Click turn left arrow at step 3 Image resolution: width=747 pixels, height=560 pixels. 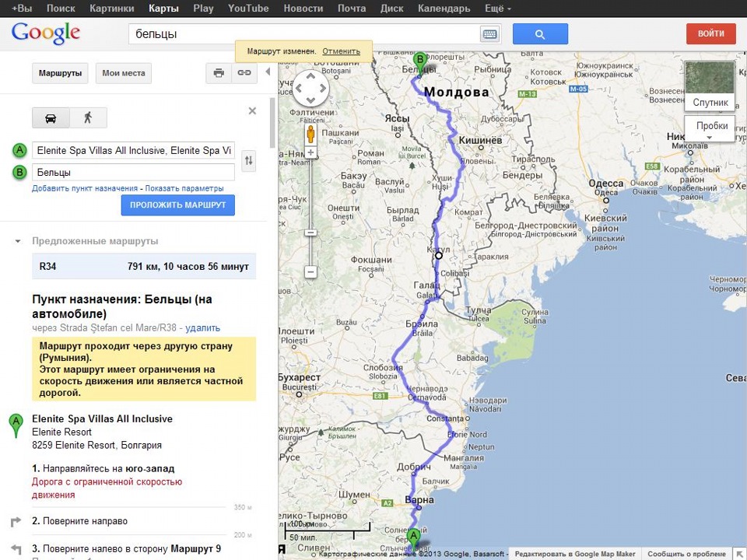point(16,549)
